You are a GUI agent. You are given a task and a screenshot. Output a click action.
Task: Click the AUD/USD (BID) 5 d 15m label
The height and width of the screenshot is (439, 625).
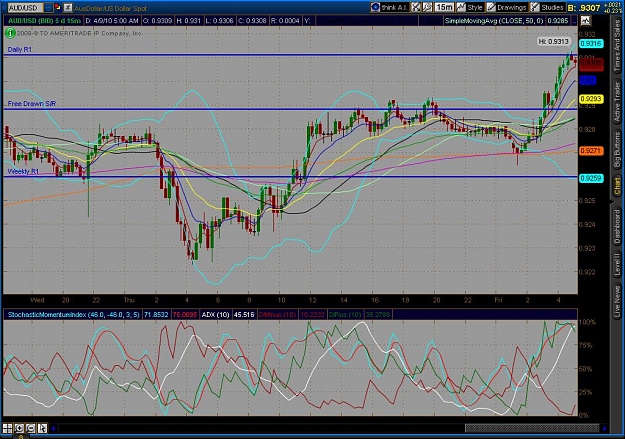44,20
